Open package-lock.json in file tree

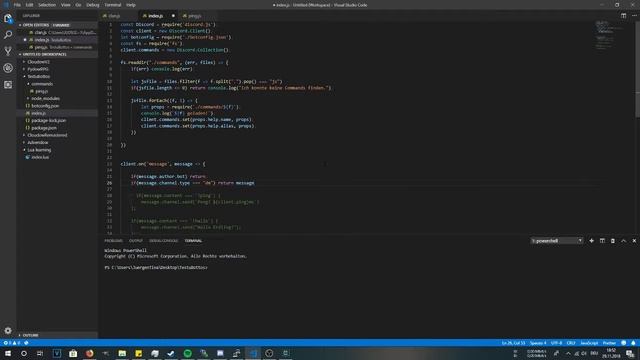57,120
